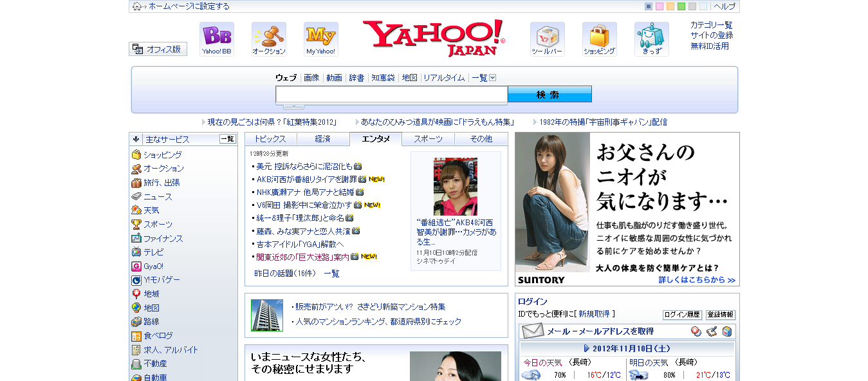This screenshot has height=381, width=868.
Task: Switch to the 経済 tab
Action: [323, 139]
